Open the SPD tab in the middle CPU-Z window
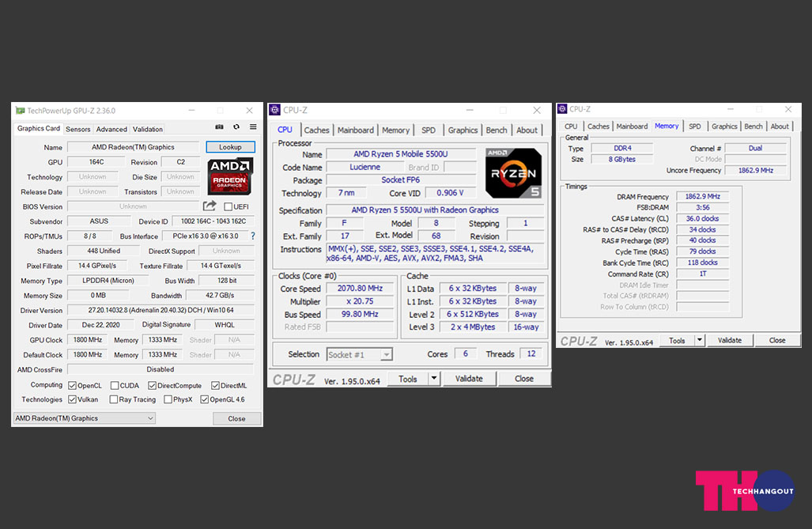 (429, 130)
